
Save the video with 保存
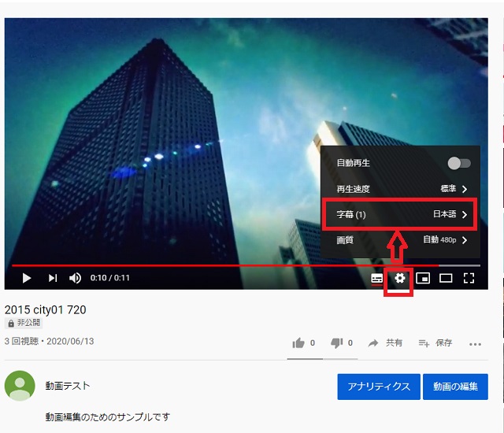pyautogui.click(x=435, y=343)
